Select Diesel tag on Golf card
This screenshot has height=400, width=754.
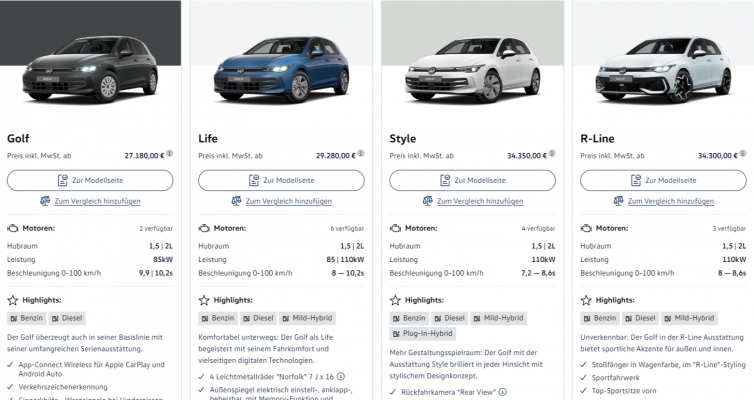click(67, 318)
